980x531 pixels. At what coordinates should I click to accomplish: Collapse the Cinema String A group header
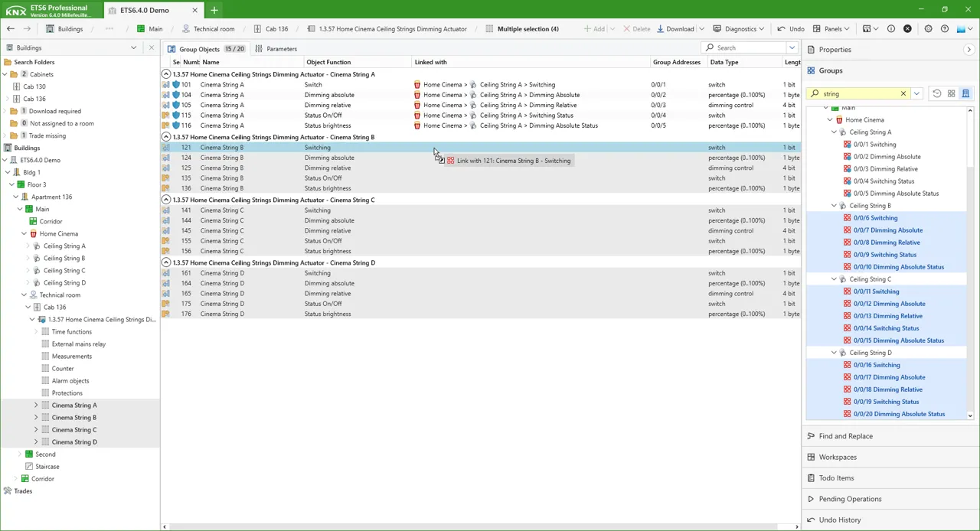pos(166,74)
